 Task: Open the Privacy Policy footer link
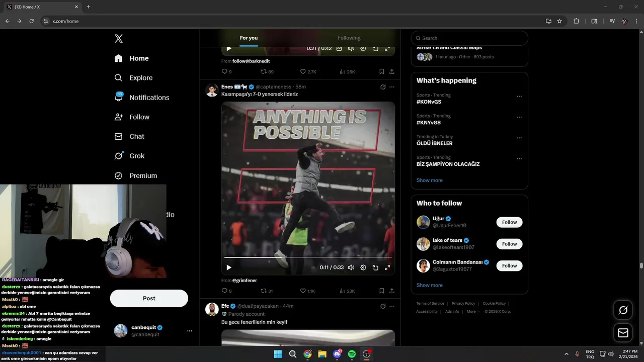click(463, 304)
